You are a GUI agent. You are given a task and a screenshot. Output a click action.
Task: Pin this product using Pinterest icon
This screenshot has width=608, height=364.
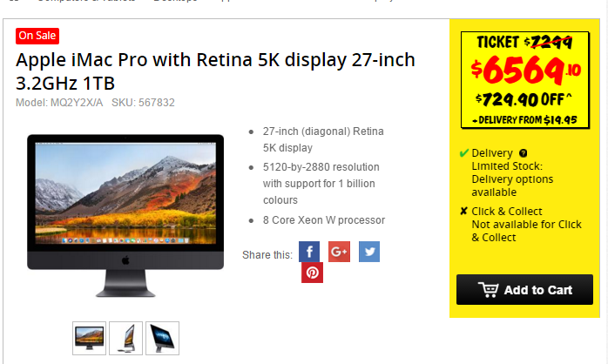pos(312,273)
